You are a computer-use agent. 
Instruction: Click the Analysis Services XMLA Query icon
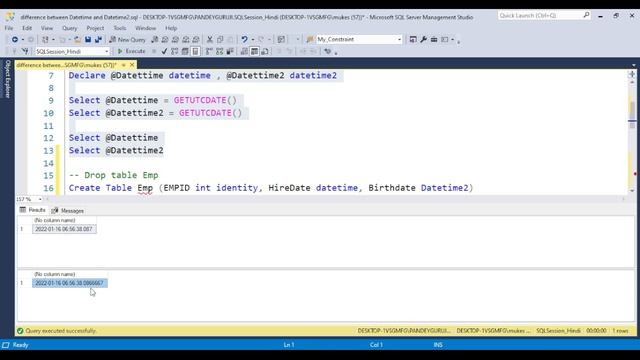coord(186,40)
